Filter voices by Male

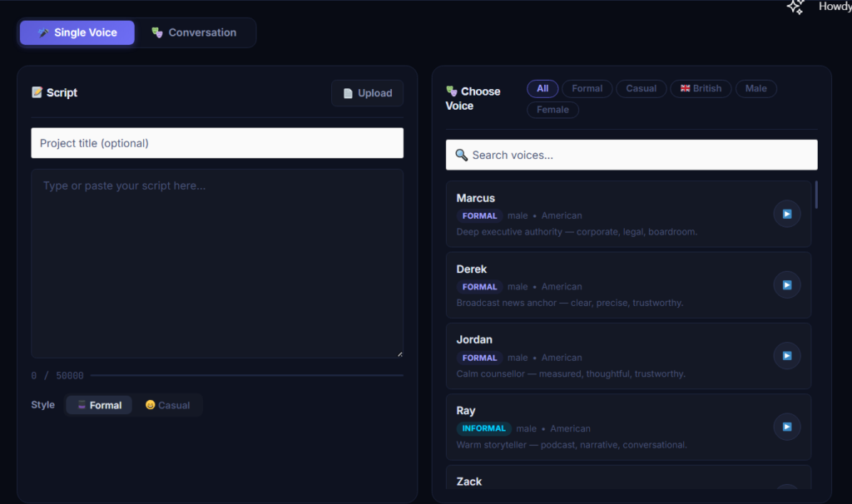(x=755, y=88)
